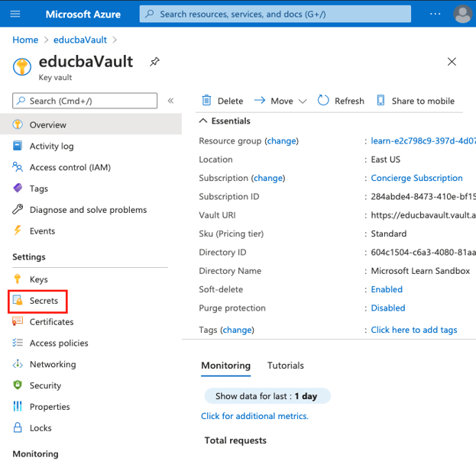Open Secrets under Settings
The image size is (476, 461).
pyautogui.click(x=44, y=301)
